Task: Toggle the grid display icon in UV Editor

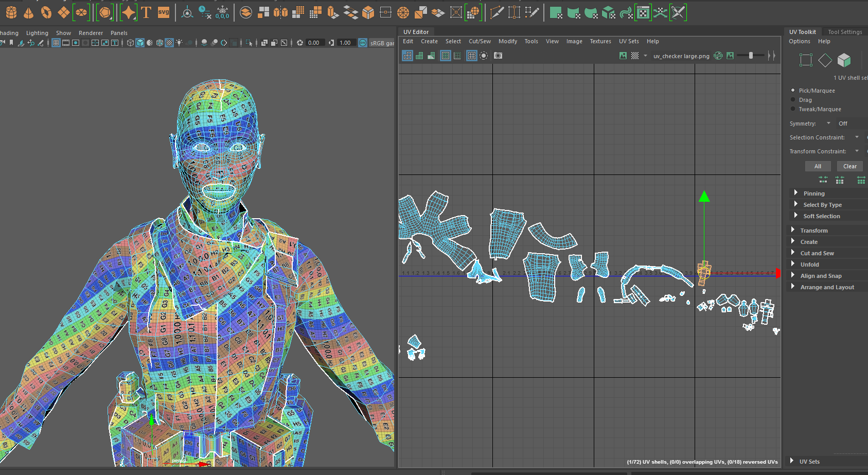Action: (472, 56)
